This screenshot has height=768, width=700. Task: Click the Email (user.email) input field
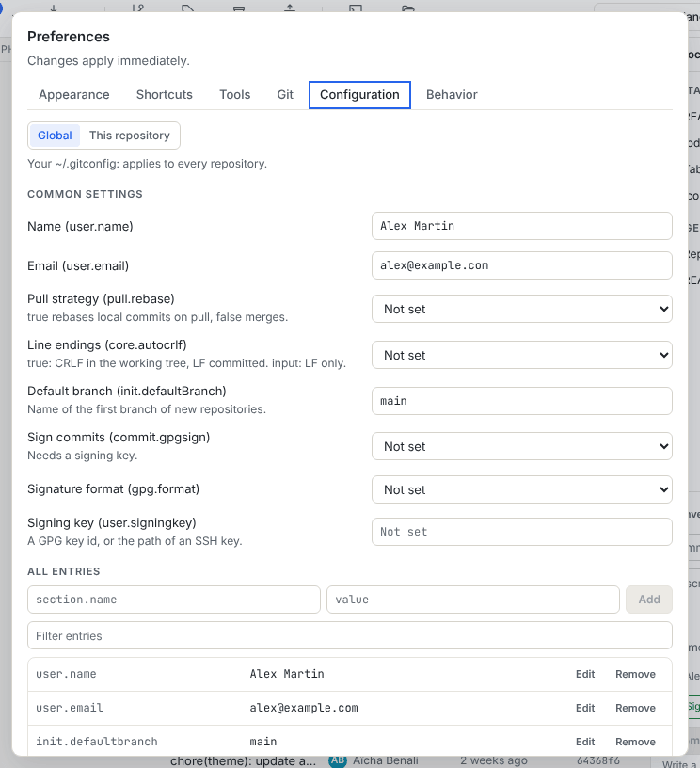(522, 265)
